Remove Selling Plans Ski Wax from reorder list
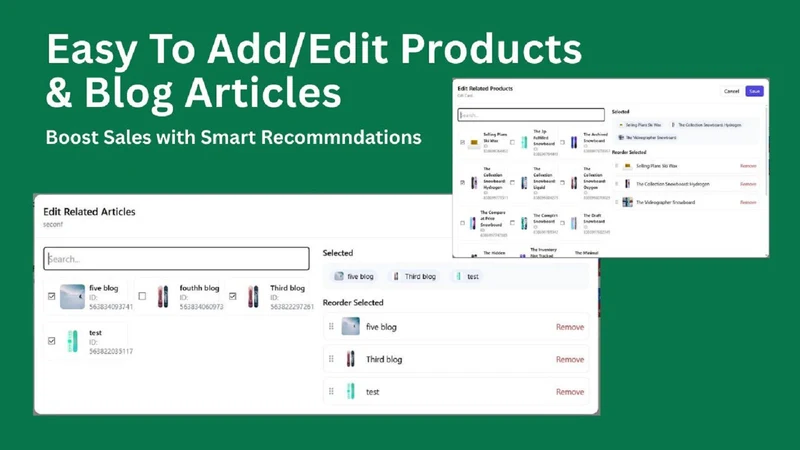 pos(748,166)
